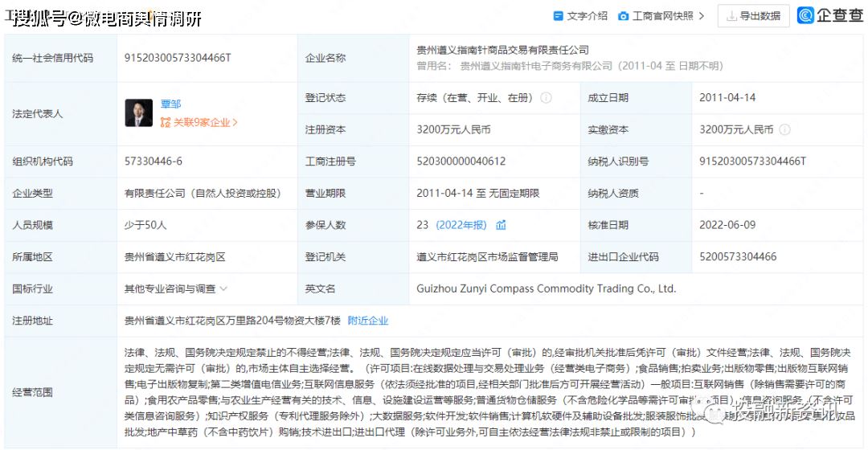Expand the 其他专业咨询与调查 industry dropdown
The image size is (868, 450).
223,288
